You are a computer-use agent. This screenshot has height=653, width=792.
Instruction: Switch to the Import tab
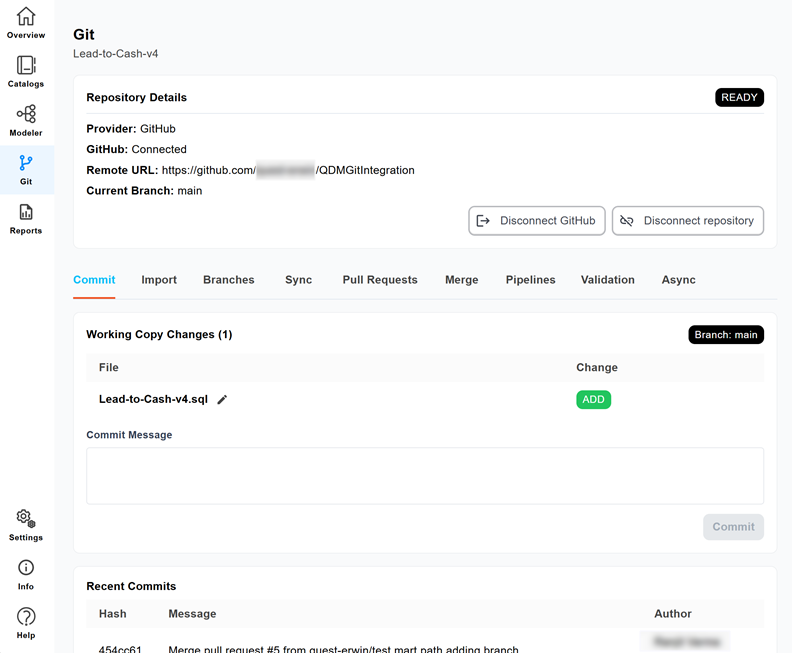(x=159, y=280)
